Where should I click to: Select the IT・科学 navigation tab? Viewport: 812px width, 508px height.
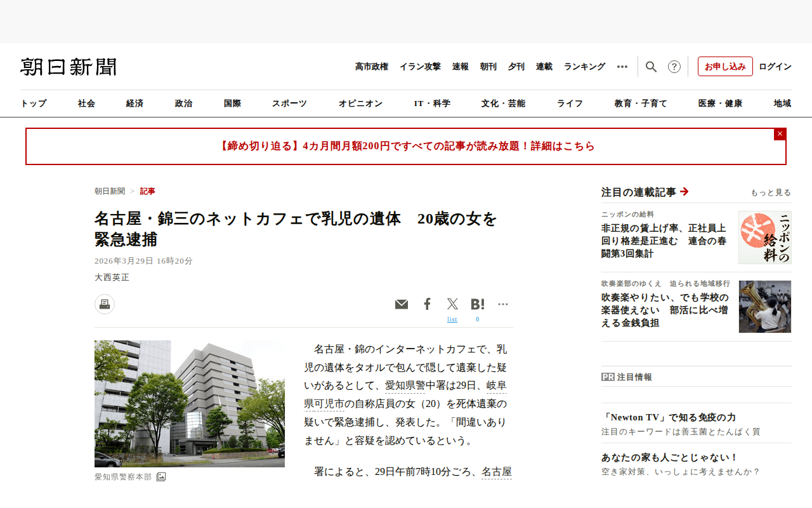tap(432, 104)
